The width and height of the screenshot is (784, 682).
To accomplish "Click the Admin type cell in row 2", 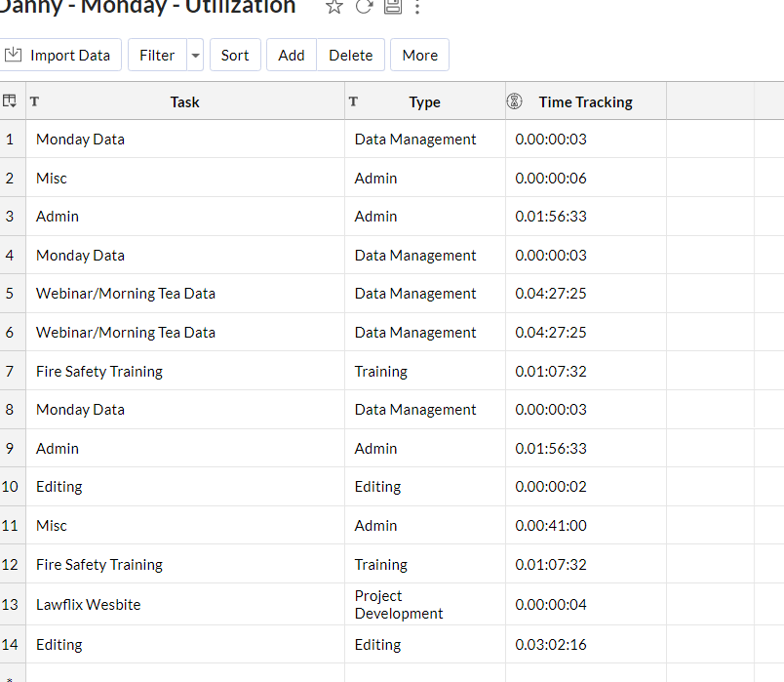I will [425, 179].
